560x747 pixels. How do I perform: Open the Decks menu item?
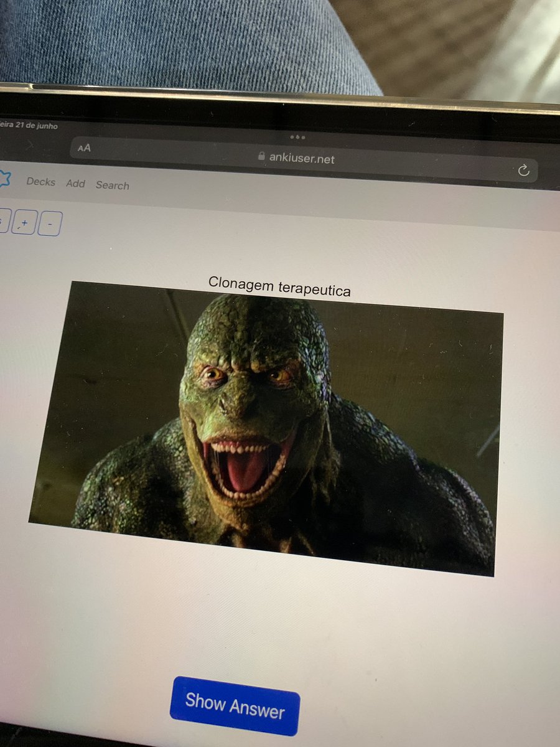[40, 182]
